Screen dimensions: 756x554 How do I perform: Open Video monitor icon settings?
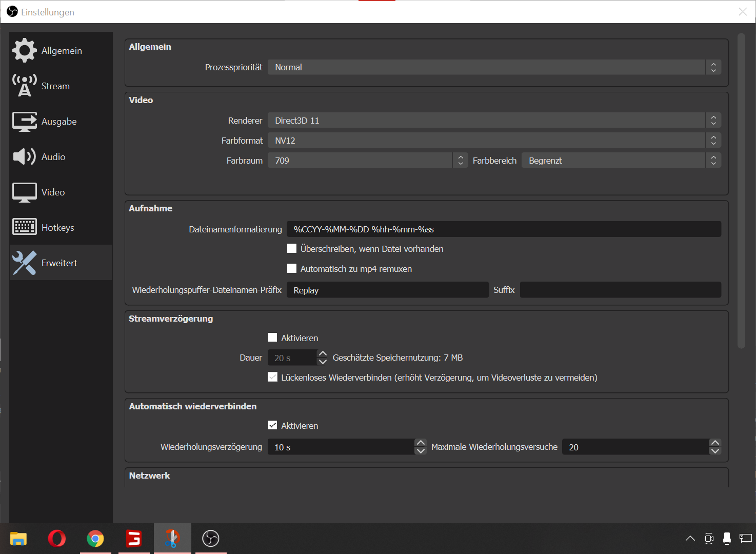pyautogui.click(x=24, y=192)
